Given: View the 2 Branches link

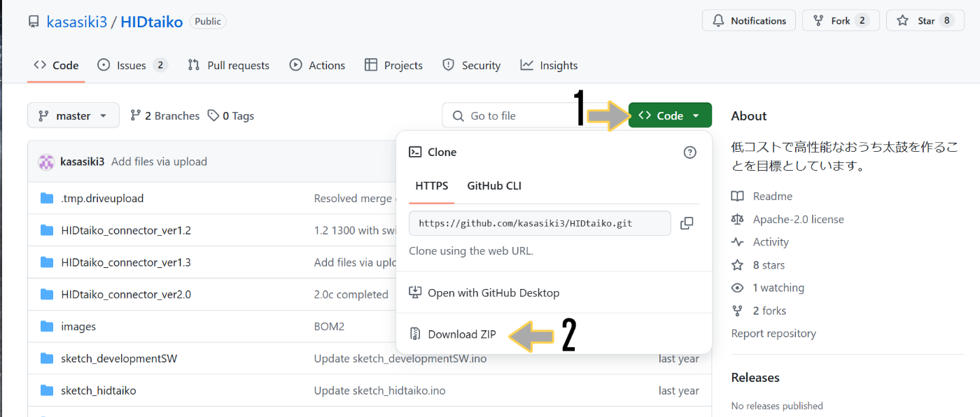Looking at the screenshot, I should click(165, 115).
